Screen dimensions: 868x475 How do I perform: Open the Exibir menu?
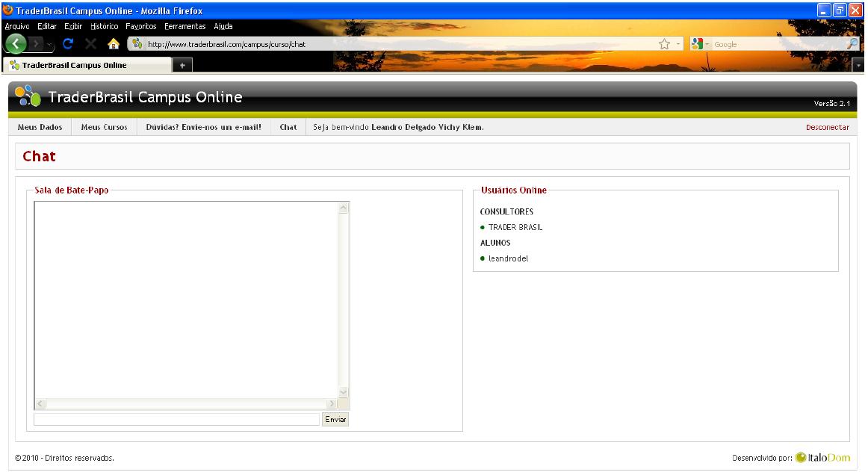tap(73, 26)
